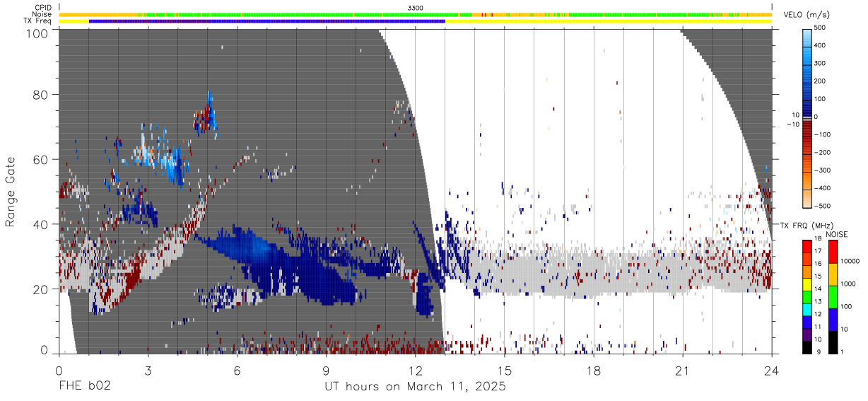Click the CPID label at top left

[x=42, y=8]
